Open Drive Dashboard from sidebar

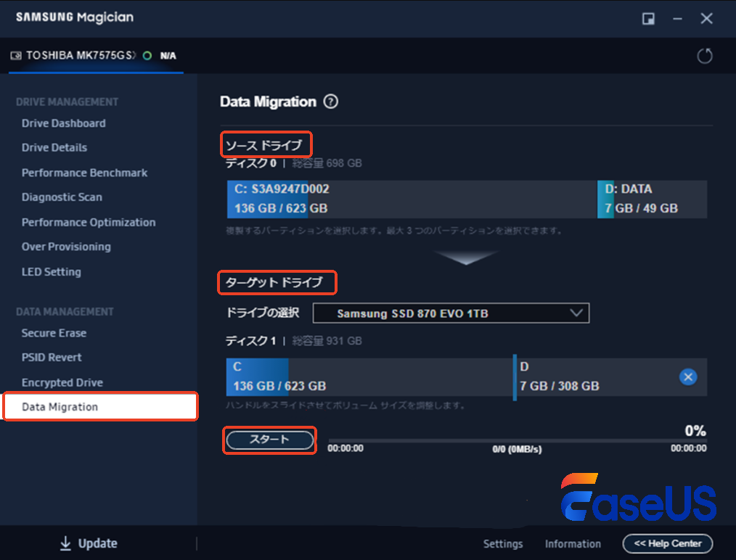63,123
